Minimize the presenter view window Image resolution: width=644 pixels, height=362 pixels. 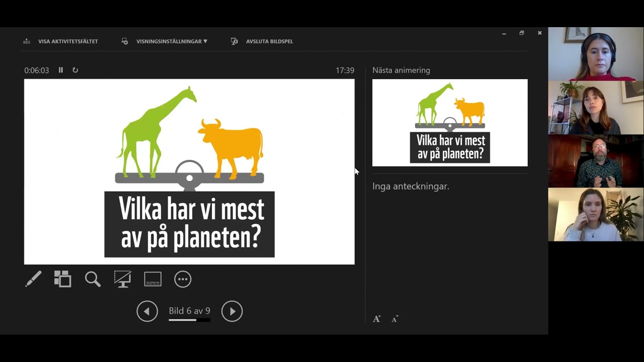pyautogui.click(x=504, y=33)
